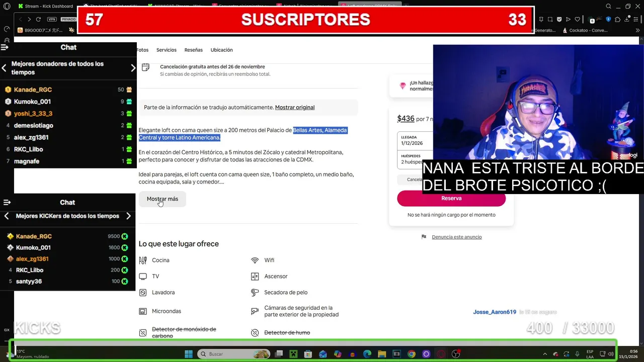Open Google Chrome from taskbar
The image size is (644, 362).
412,354
